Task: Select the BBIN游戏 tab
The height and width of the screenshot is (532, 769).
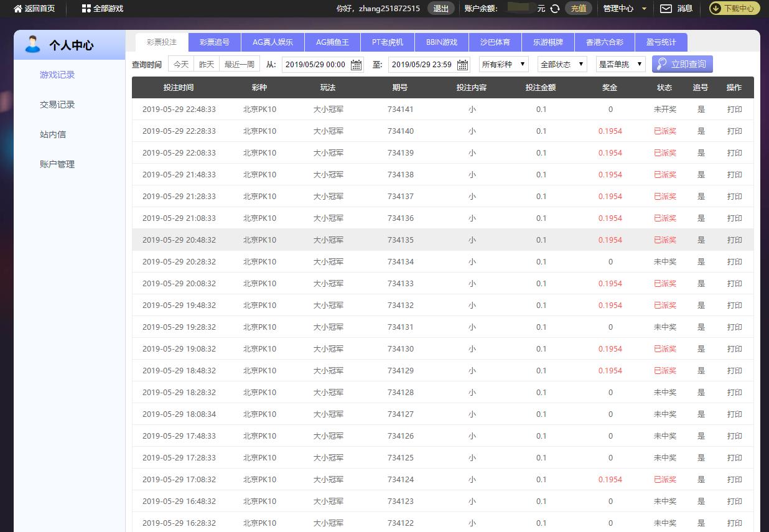Action: pos(442,42)
